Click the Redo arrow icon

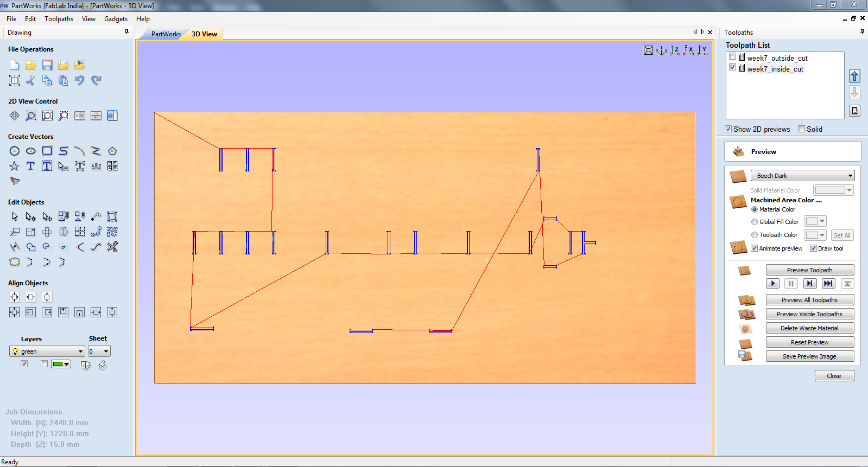pos(96,80)
